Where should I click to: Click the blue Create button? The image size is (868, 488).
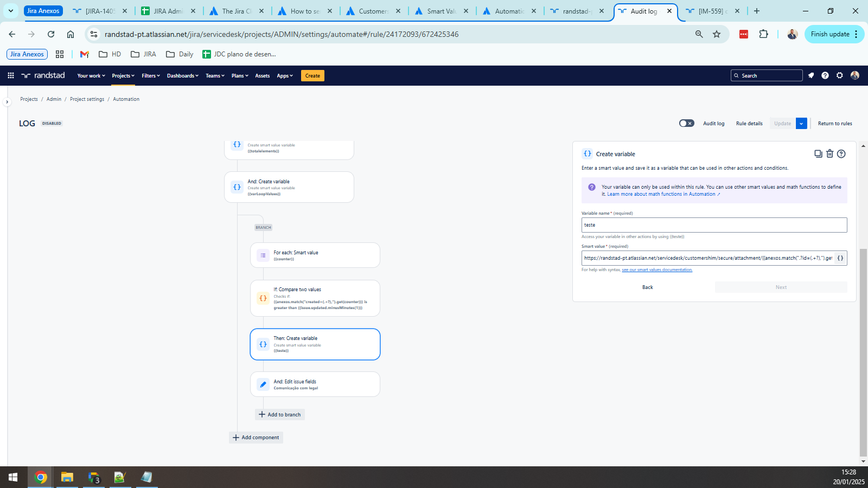tap(312, 76)
